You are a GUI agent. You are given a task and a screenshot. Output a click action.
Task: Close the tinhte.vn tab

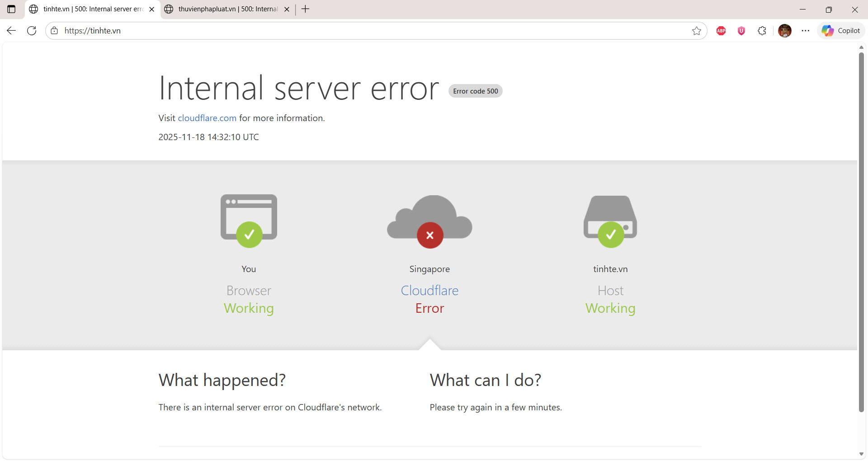(152, 9)
